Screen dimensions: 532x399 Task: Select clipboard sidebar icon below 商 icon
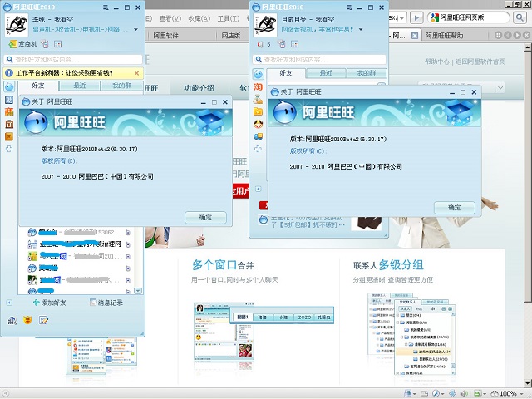(x=9, y=124)
